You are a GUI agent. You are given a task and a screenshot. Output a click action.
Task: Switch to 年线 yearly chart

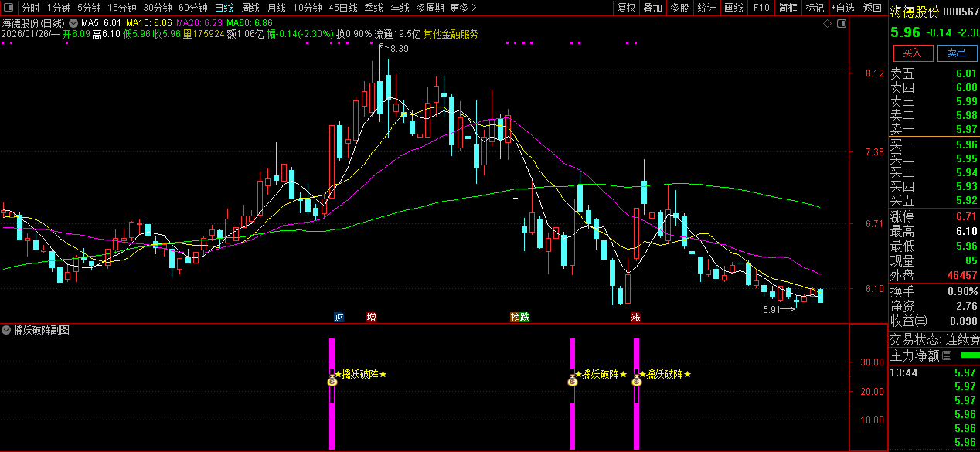400,8
